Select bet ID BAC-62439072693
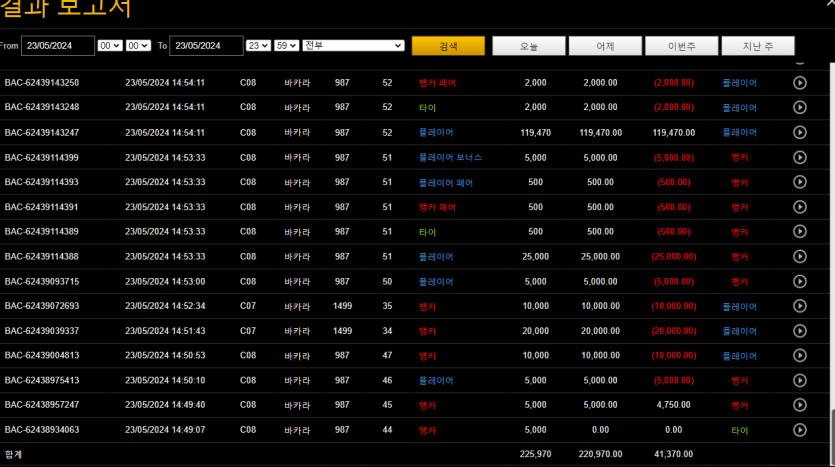 point(42,306)
